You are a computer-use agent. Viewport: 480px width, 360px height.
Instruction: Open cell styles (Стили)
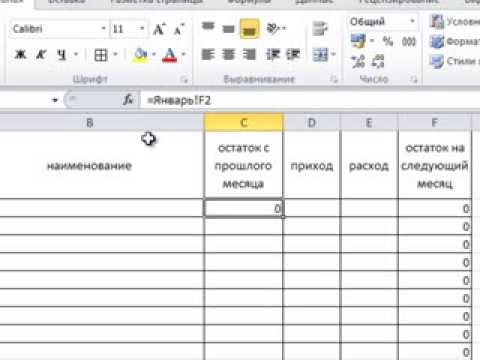coord(455,61)
